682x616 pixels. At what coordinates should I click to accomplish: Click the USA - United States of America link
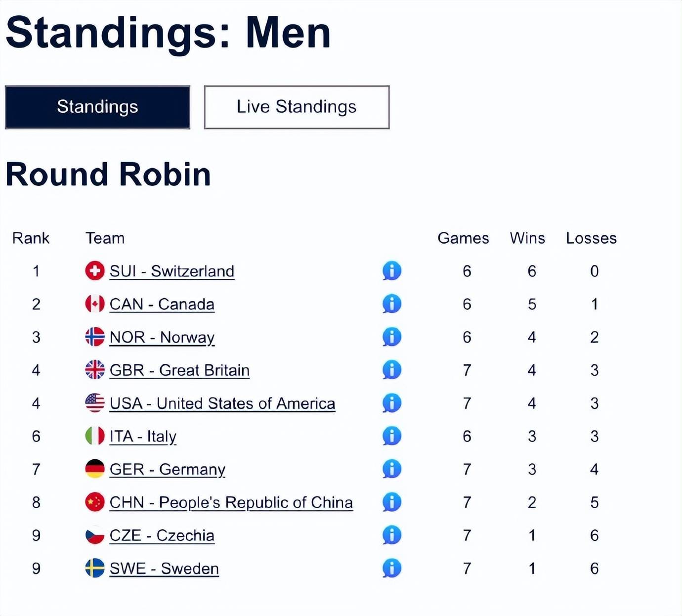click(222, 403)
